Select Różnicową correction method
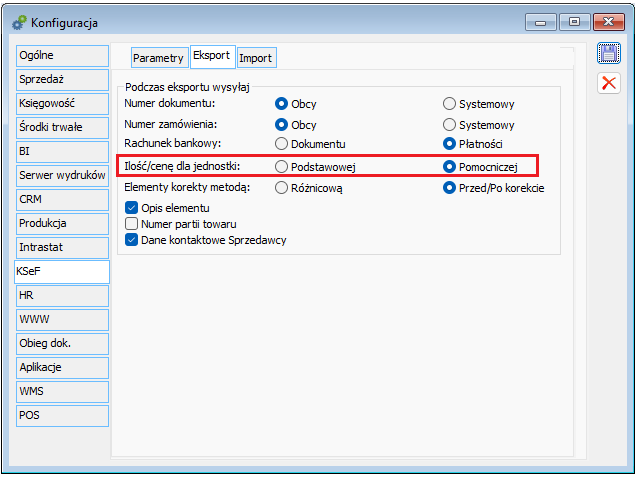 coord(281,187)
